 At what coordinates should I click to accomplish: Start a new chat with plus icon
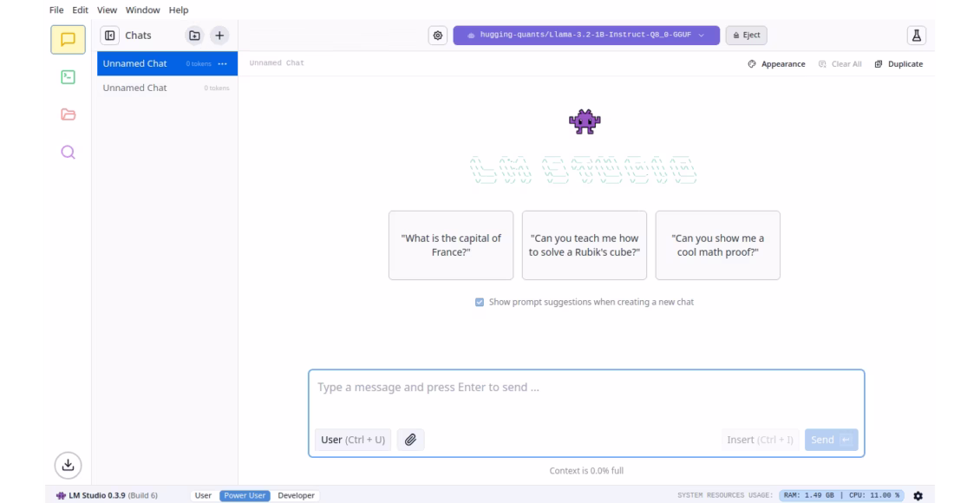pos(219,36)
